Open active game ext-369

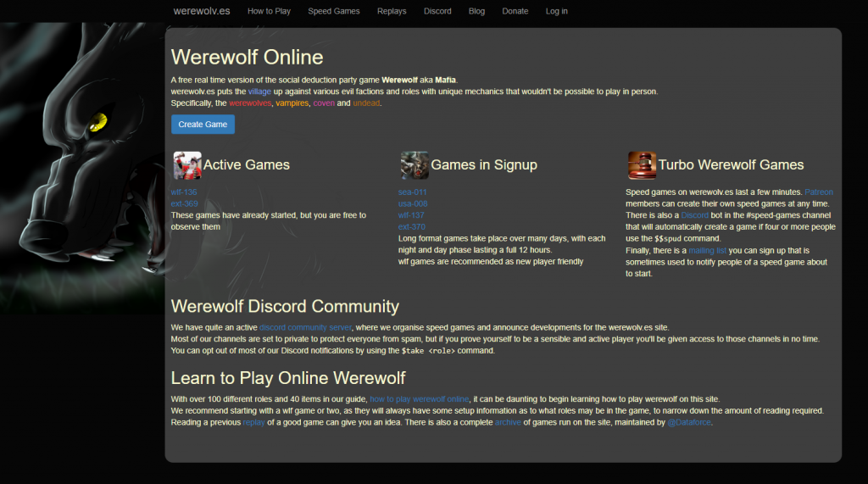[184, 203]
